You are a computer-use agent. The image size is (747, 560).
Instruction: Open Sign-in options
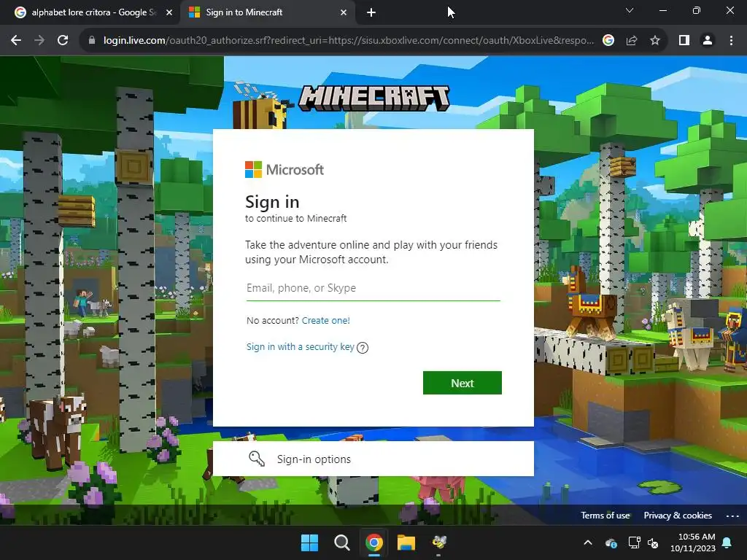point(373,459)
